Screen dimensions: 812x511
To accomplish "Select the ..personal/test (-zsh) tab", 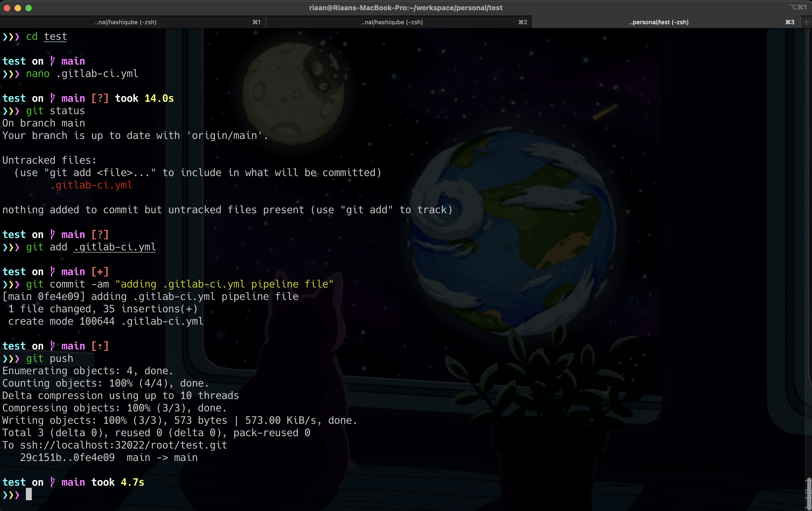I will (x=666, y=22).
